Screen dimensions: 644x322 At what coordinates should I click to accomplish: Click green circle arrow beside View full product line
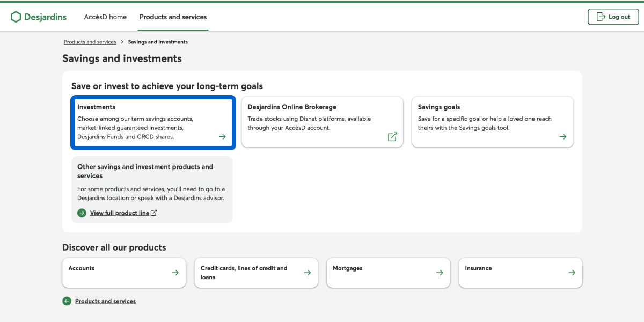(x=82, y=213)
